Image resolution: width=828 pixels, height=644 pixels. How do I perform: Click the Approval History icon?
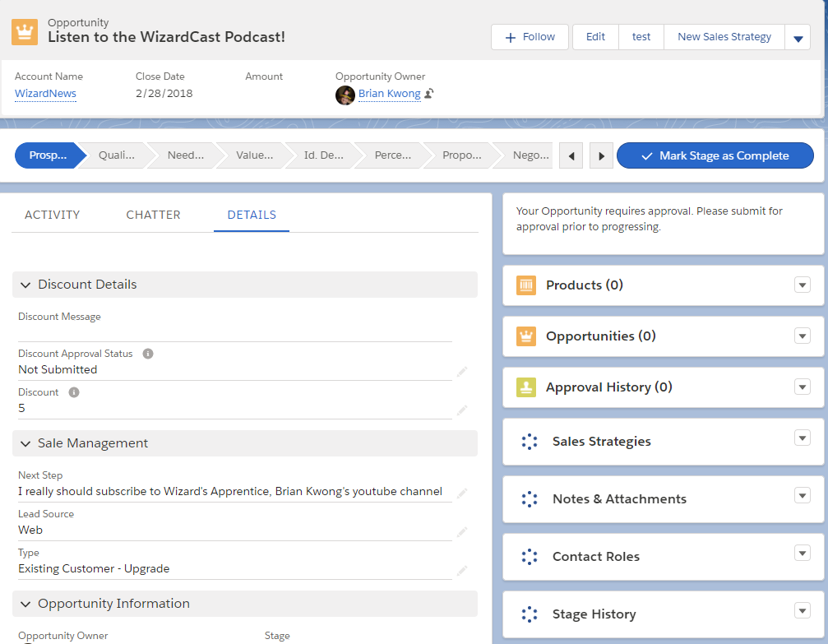tap(526, 387)
